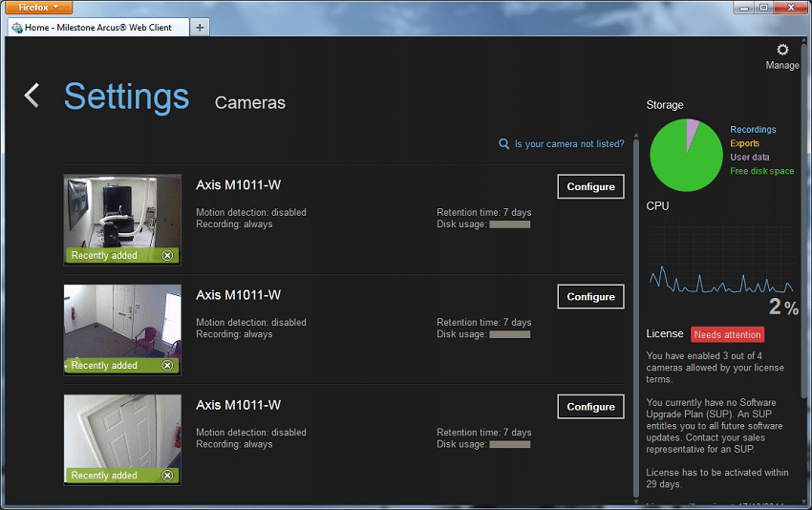The height and width of the screenshot is (510, 812).
Task: Click the Manage label
Action: pos(782,65)
